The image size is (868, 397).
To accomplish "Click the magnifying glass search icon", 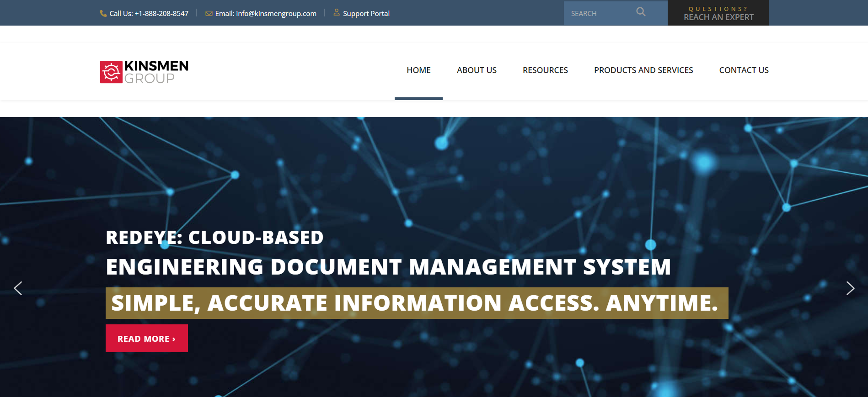I will click(641, 12).
